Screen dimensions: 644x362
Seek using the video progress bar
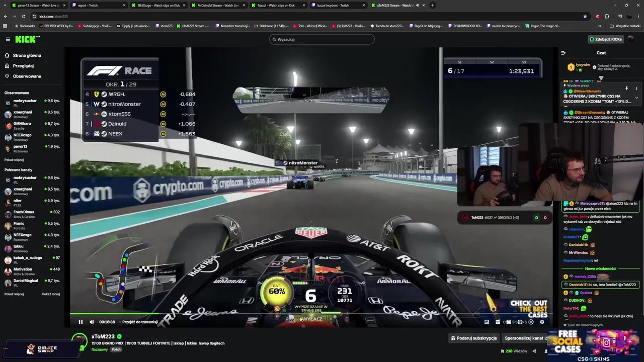point(311,314)
